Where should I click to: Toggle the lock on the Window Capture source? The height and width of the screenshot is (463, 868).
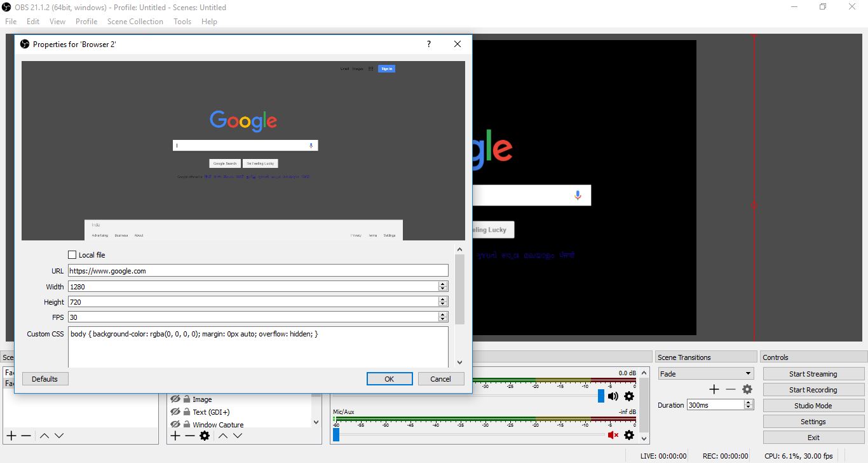(x=187, y=424)
